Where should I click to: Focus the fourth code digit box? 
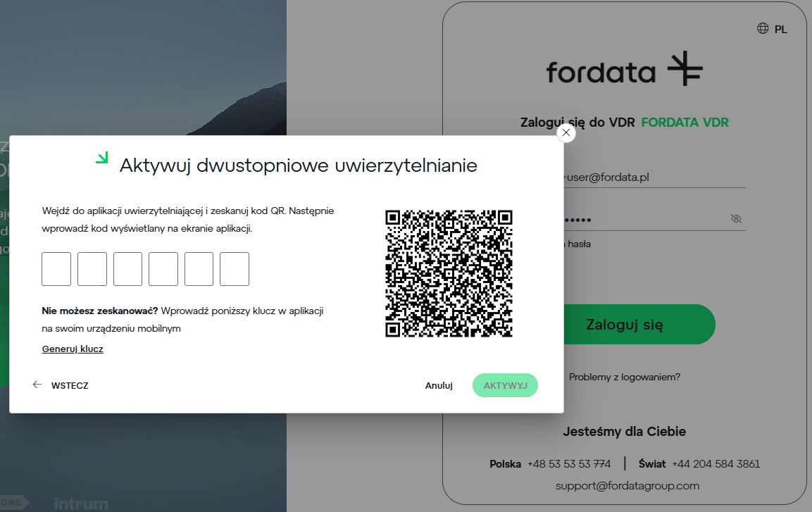(x=163, y=269)
